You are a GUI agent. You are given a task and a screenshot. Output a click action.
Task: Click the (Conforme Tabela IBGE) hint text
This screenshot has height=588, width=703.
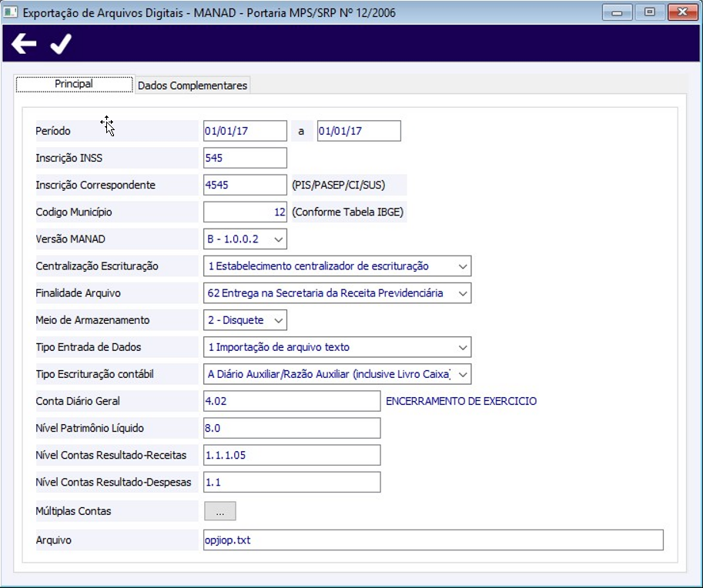pyautogui.click(x=348, y=212)
